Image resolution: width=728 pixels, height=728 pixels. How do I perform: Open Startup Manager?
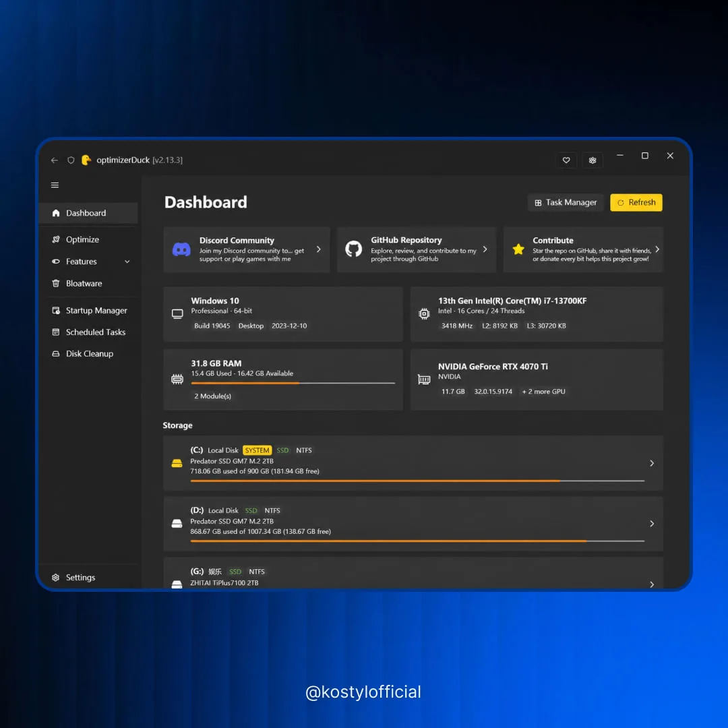tap(89, 310)
